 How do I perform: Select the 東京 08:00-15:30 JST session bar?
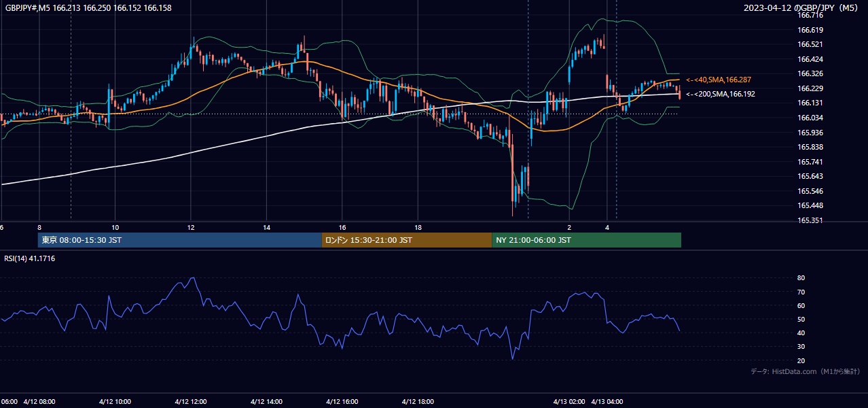click(180, 240)
